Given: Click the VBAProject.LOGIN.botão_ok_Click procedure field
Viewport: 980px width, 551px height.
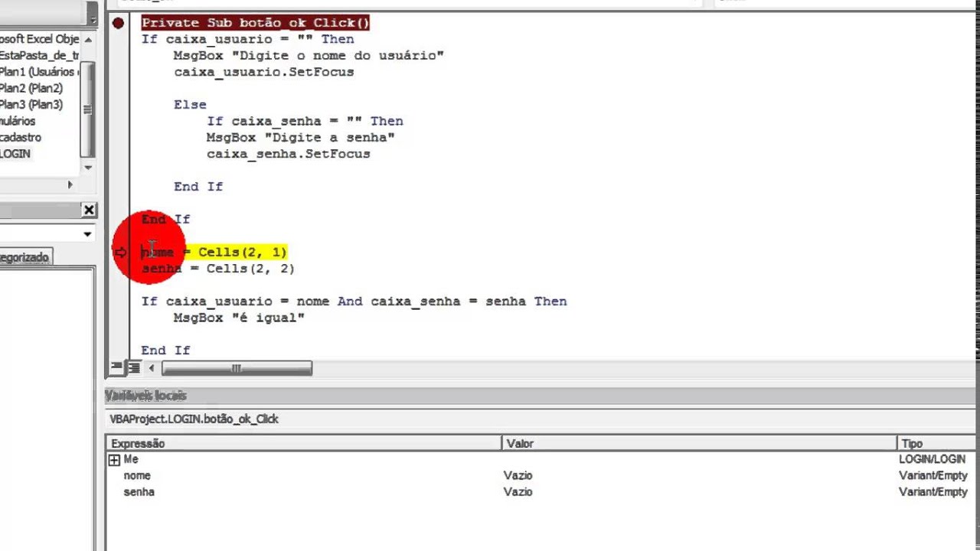Looking at the screenshot, I should 542,419.
